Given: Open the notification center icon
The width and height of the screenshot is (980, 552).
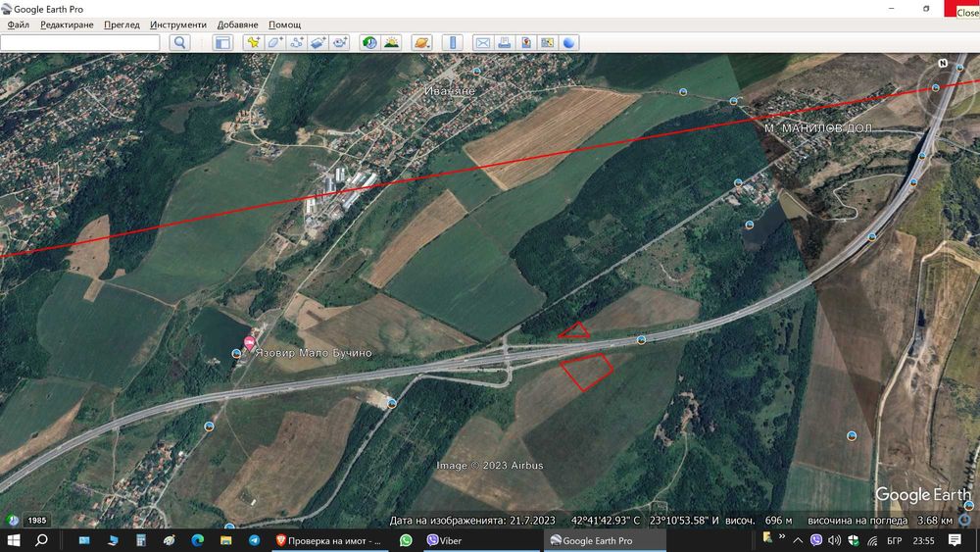Looking at the screenshot, I should click(955, 540).
